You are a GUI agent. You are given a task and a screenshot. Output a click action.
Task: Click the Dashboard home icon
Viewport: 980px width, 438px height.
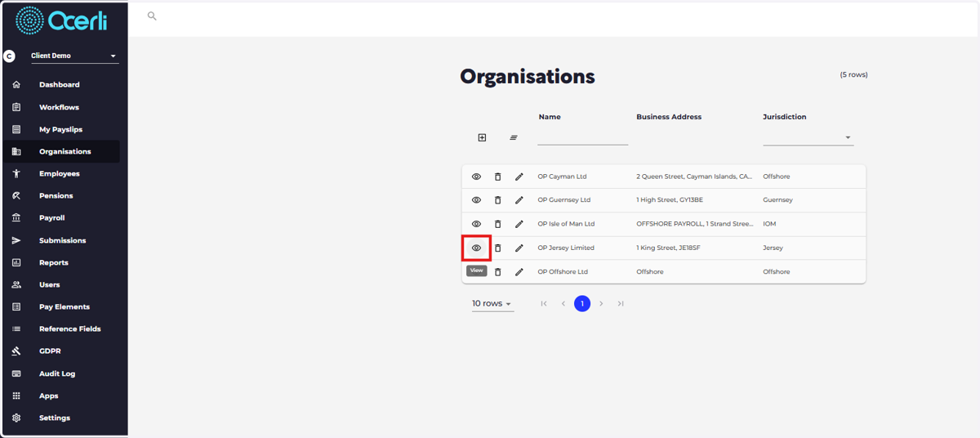click(16, 85)
